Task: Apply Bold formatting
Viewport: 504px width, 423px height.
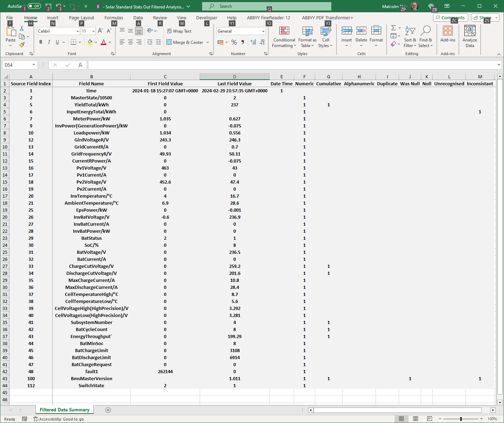Action: pyautogui.click(x=41, y=42)
